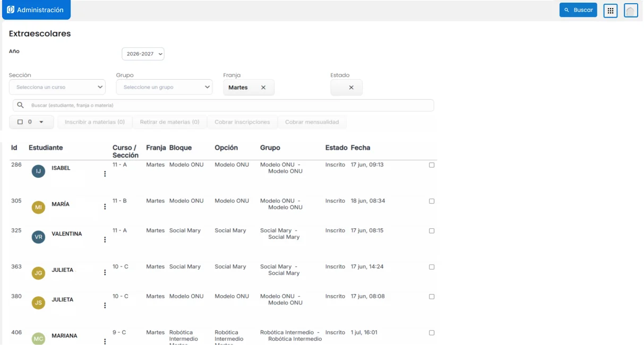Open row options for student Id 380
644x345 pixels.
(x=105, y=305)
